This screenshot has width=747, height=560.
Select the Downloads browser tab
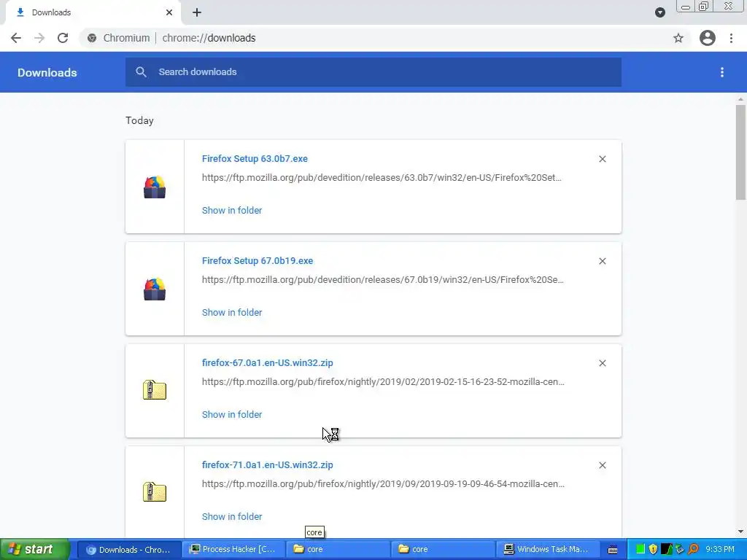click(93, 12)
